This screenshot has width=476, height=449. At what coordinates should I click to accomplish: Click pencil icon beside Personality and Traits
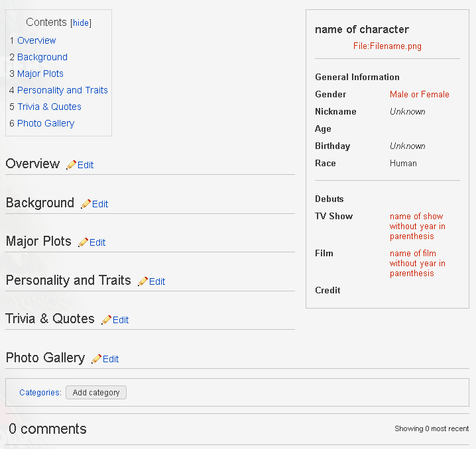(143, 281)
